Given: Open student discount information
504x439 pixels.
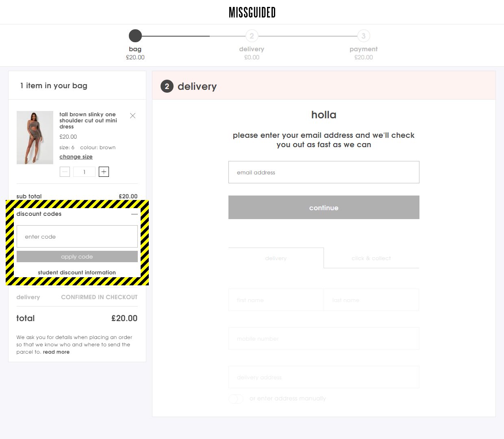Looking at the screenshot, I should (x=77, y=272).
